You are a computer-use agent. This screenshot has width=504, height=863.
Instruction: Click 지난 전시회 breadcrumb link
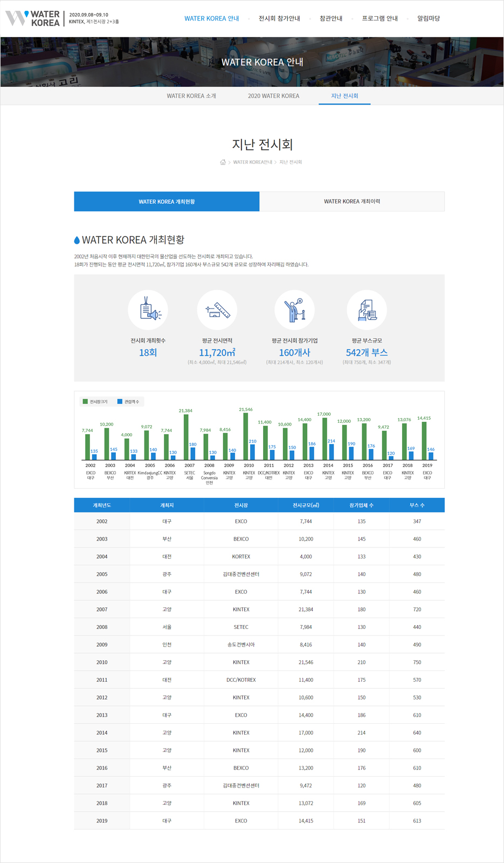291,162
